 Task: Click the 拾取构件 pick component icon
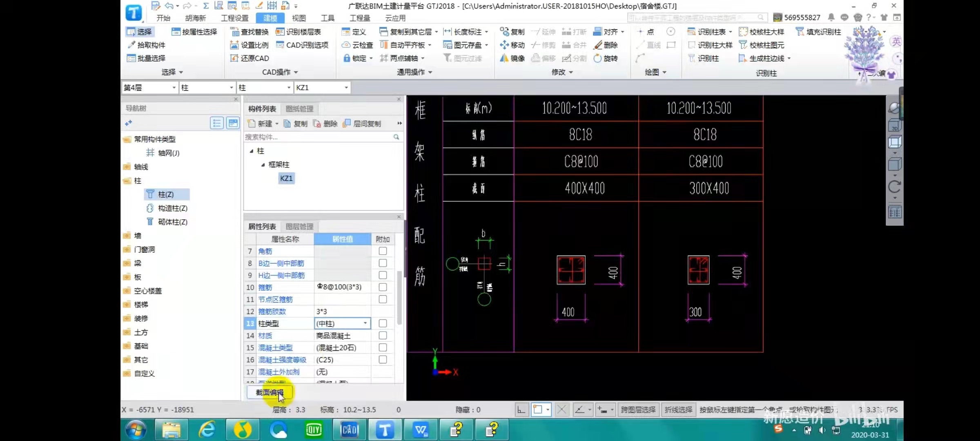tap(131, 45)
